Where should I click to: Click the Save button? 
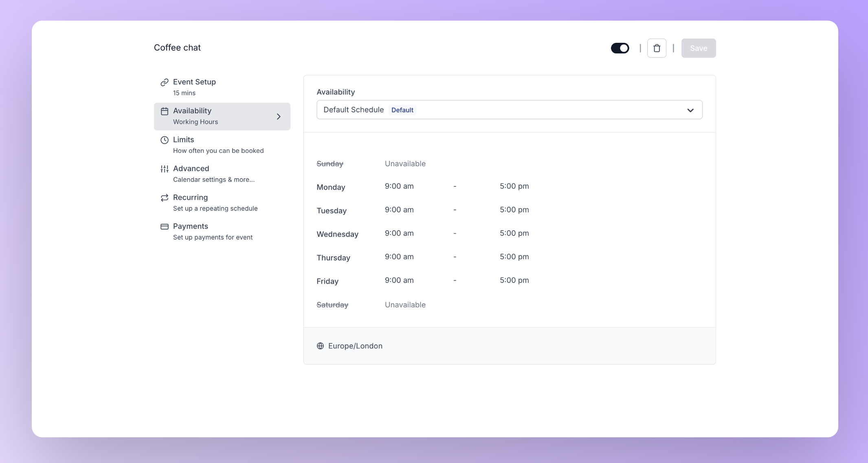[x=699, y=48]
